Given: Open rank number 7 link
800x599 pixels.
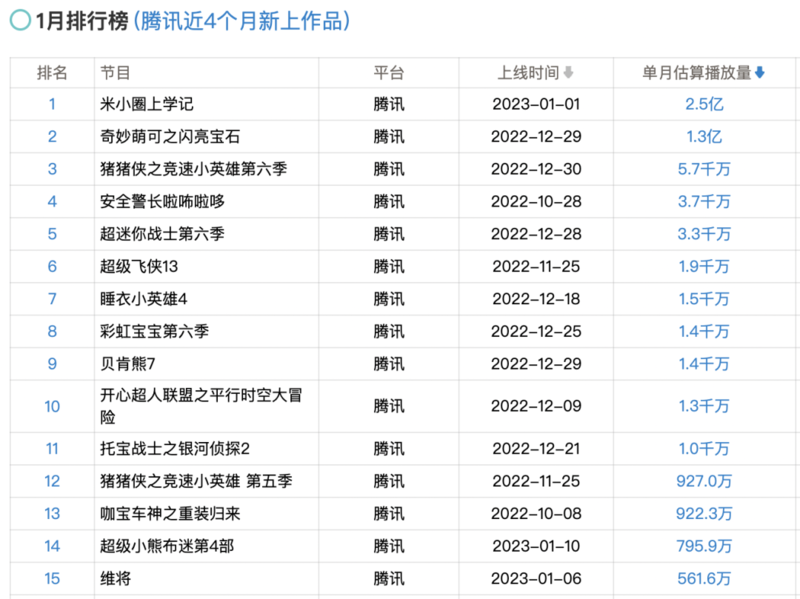Looking at the screenshot, I should tap(52, 299).
